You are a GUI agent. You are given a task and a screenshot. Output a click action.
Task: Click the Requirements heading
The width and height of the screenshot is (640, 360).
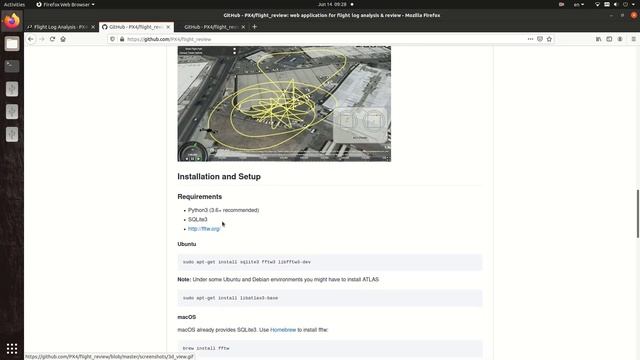coord(200,197)
